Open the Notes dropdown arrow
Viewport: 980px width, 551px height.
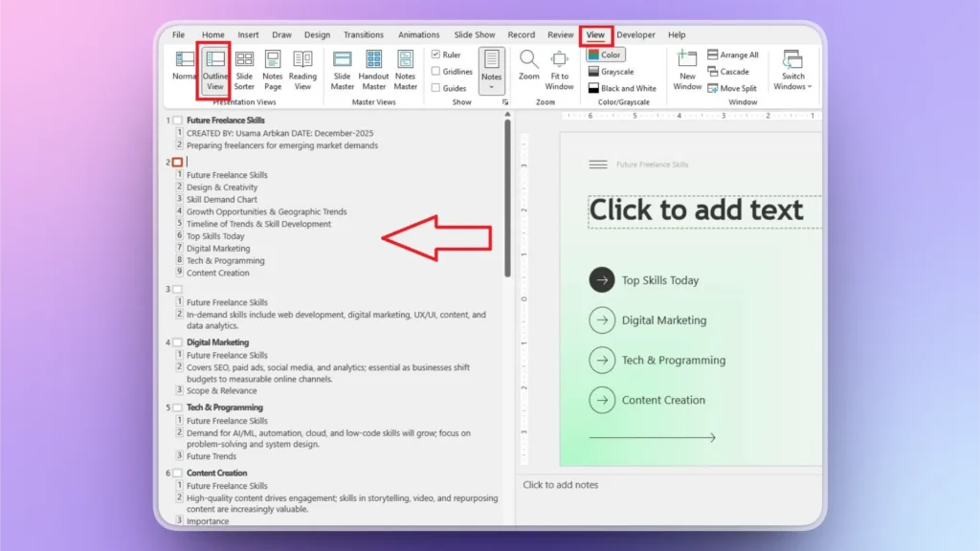[492, 86]
